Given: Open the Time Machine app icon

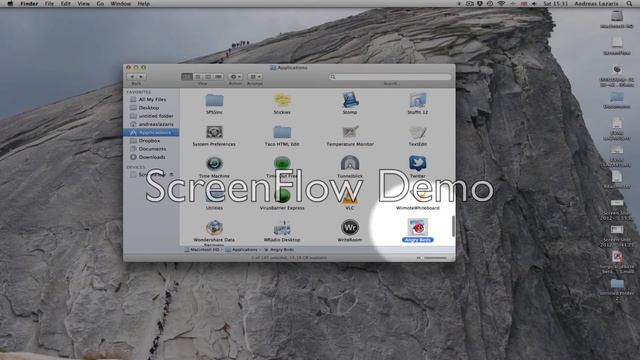Looking at the screenshot, I should coord(214,164).
